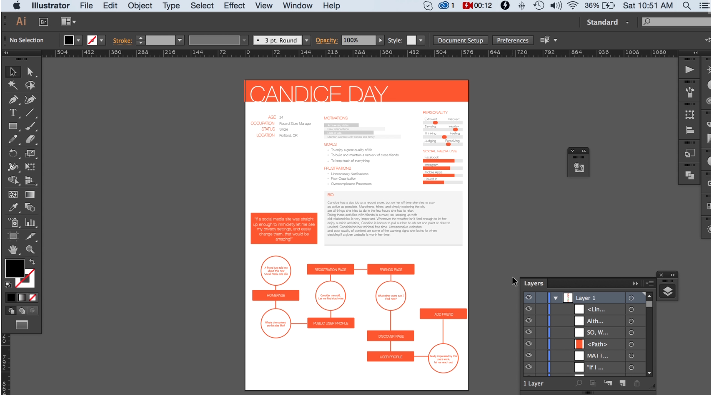Open the '3 pt. Round' brush dropdown

coord(307,40)
